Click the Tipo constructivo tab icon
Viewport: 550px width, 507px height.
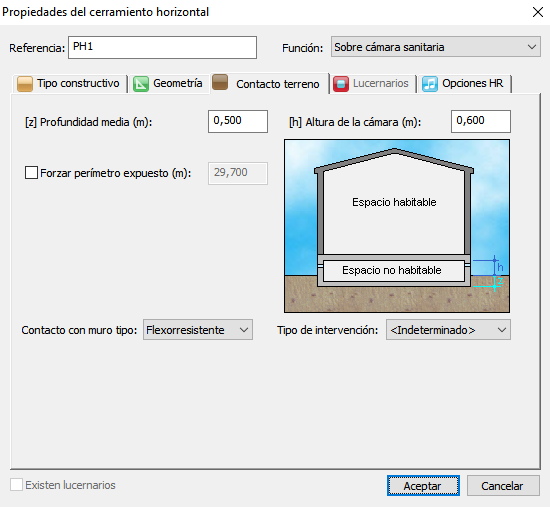(x=25, y=84)
